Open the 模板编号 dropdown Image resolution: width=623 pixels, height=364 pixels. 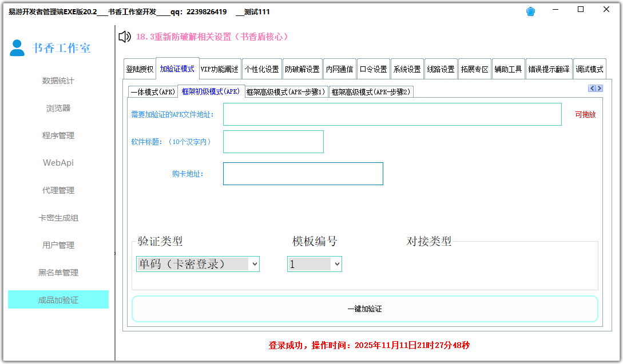(x=314, y=263)
